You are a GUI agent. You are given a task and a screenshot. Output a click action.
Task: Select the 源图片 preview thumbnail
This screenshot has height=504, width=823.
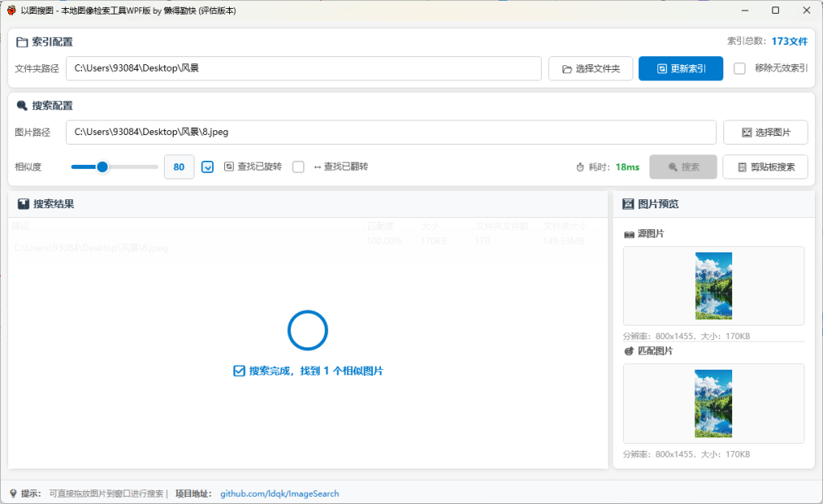[713, 285]
